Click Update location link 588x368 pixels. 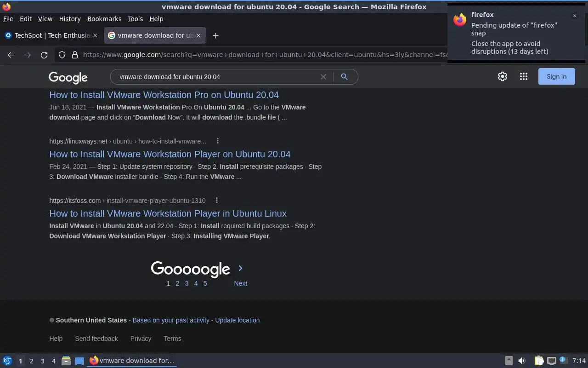(237, 320)
